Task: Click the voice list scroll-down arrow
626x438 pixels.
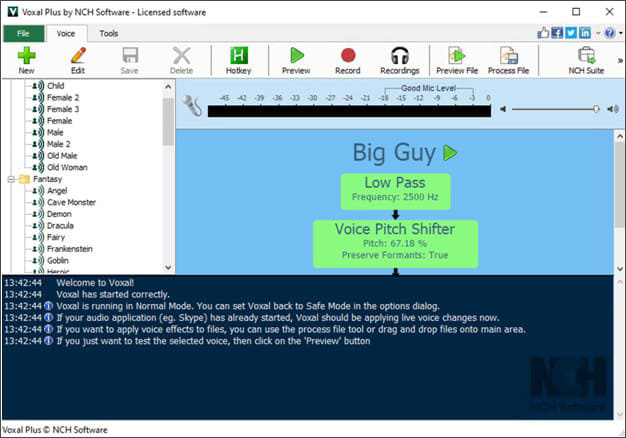Action: [x=168, y=267]
